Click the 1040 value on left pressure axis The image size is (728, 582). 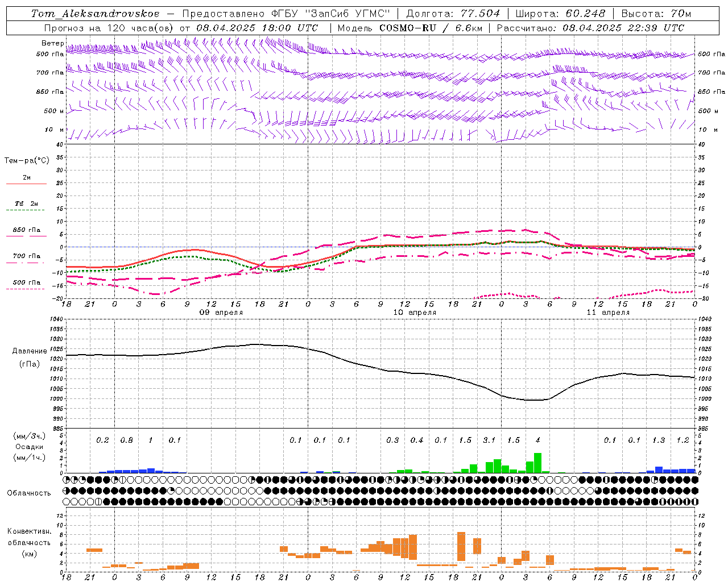[57, 319]
